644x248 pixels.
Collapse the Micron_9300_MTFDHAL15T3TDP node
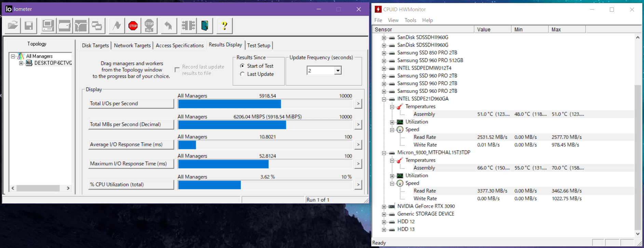pyautogui.click(x=384, y=153)
